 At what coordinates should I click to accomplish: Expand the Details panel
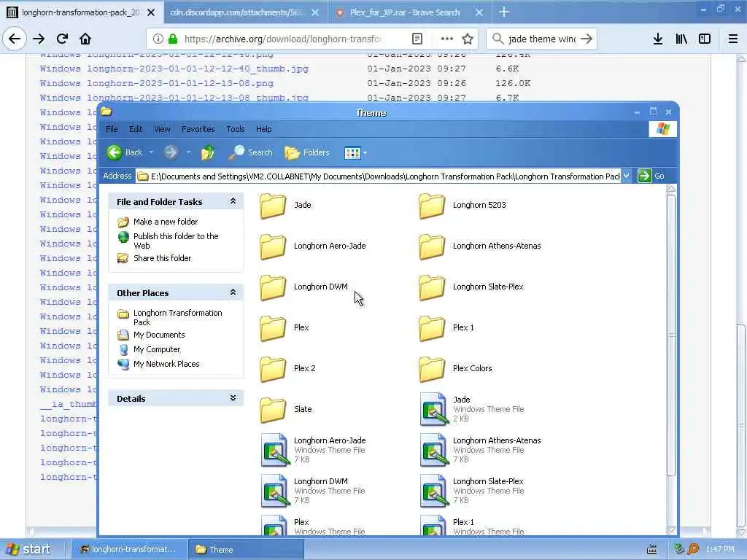[x=233, y=398]
